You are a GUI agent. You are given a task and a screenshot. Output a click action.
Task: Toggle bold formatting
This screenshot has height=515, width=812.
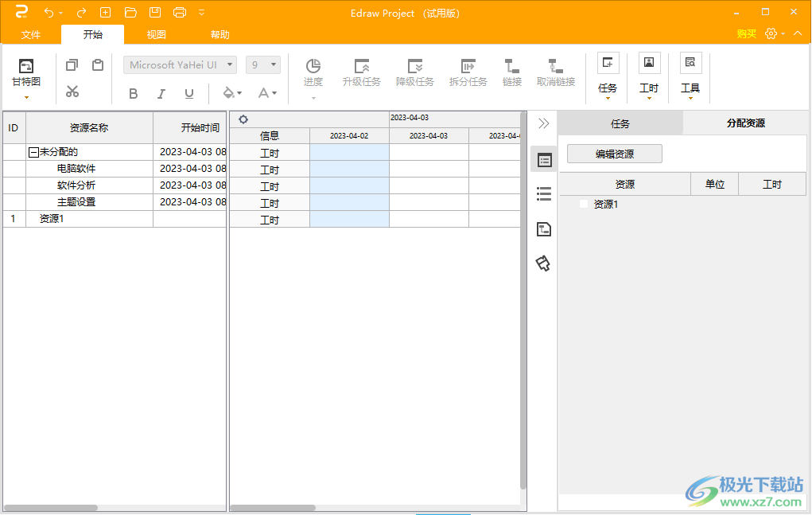pyautogui.click(x=133, y=93)
